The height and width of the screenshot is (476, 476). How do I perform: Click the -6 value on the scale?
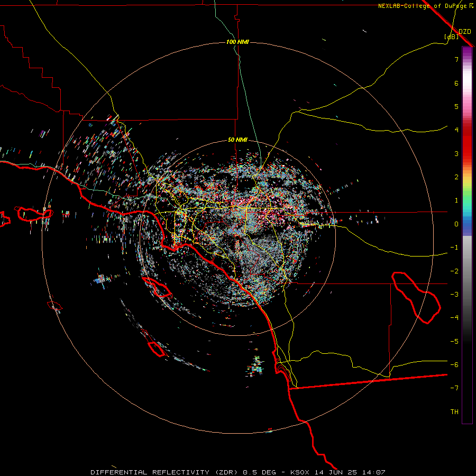click(x=454, y=365)
